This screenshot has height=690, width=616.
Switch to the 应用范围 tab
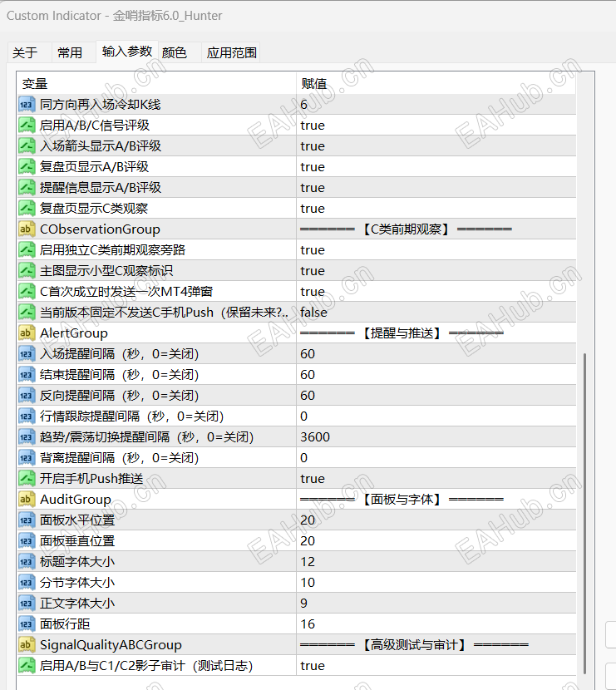point(231,53)
